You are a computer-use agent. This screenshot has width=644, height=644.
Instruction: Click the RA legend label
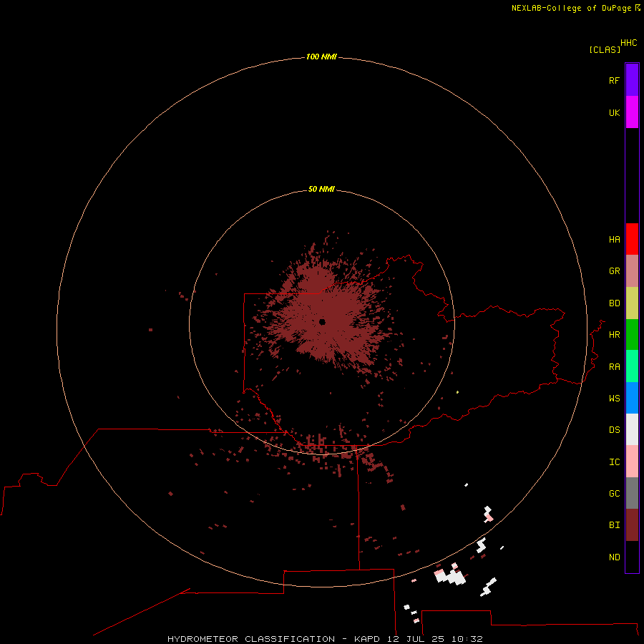[x=614, y=367]
